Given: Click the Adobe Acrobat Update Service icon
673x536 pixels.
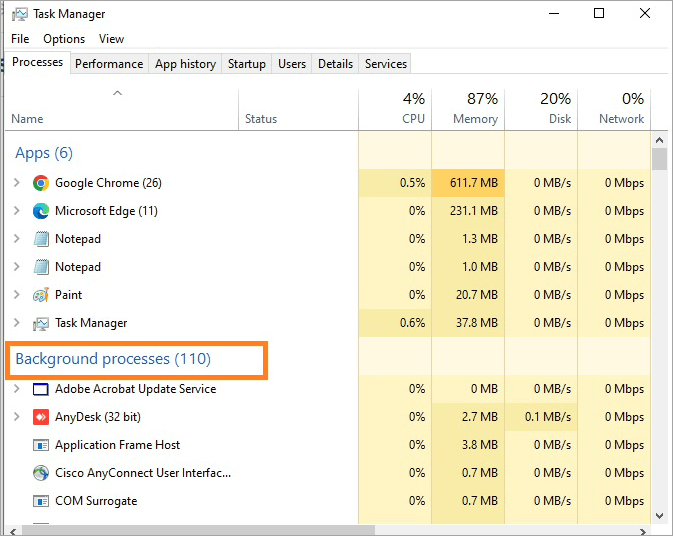Looking at the screenshot, I should pyautogui.click(x=41, y=389).
